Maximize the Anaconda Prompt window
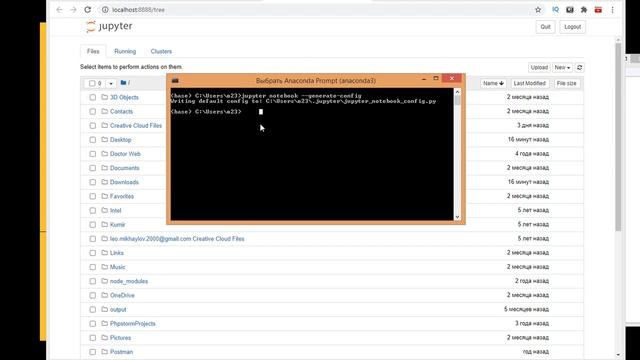 [436, 78]
